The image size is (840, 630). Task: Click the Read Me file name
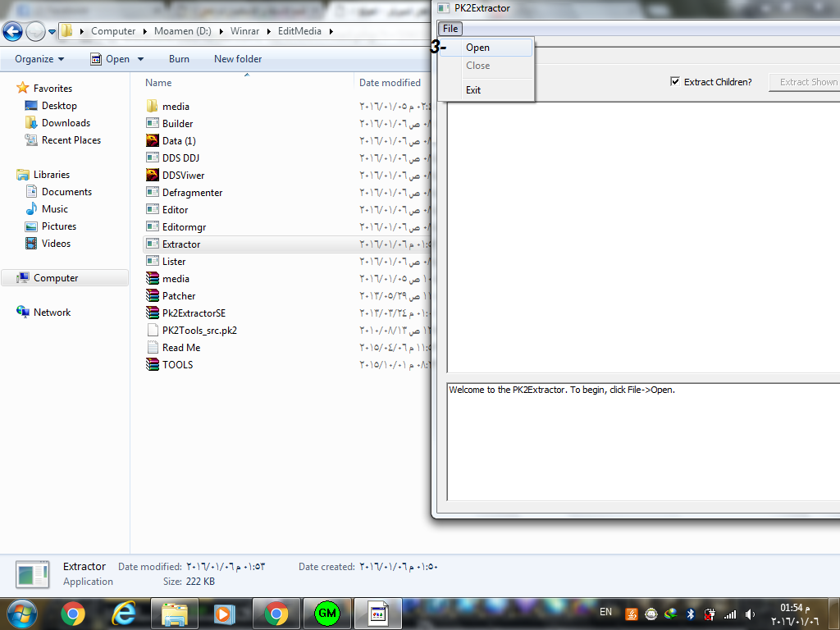point(181,347)
